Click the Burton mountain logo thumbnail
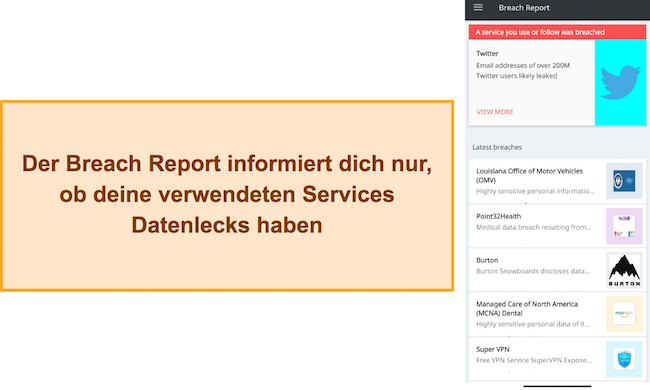650x390 pixels. (x=624, y=270)
